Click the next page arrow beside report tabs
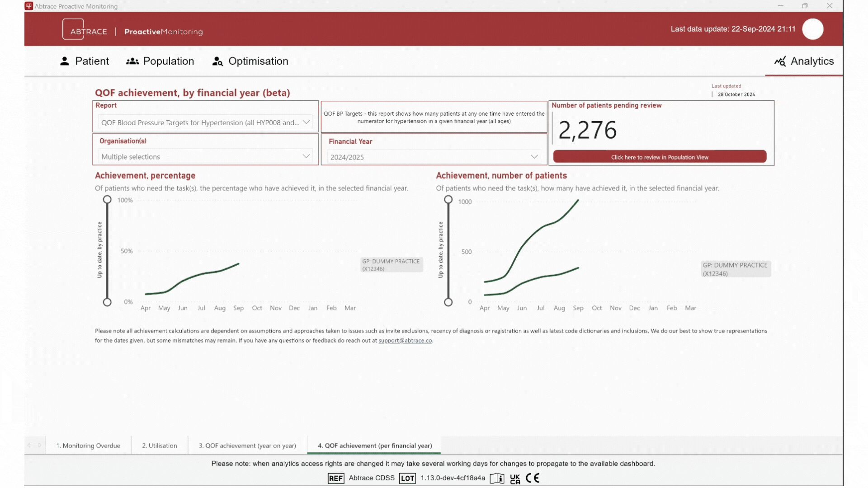The image size is (868, 488). (x=40, y=446)
